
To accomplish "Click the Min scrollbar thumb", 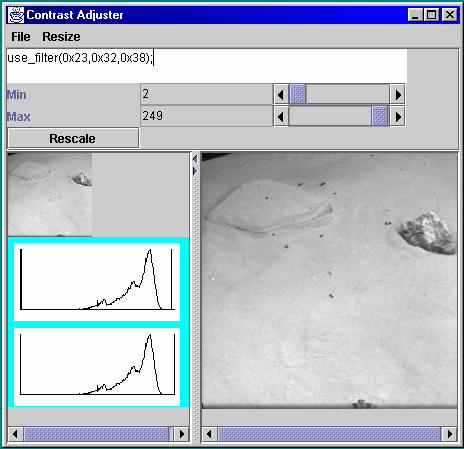I will pos(298,95).
